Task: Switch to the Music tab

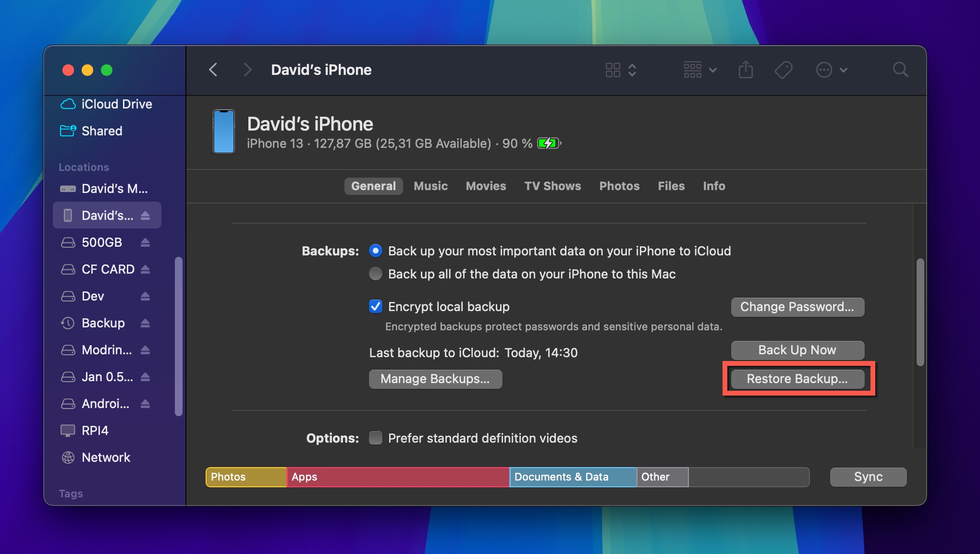Action: [x=430, y=186]
